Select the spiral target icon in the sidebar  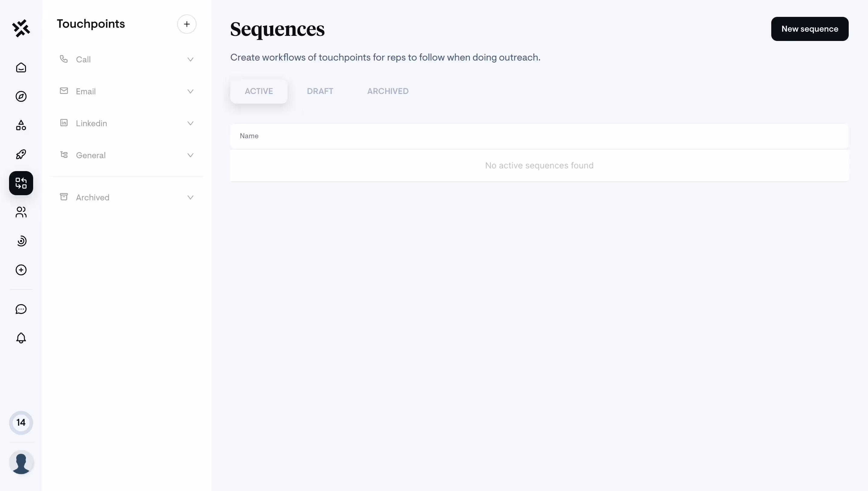click(x=21, y=241)
